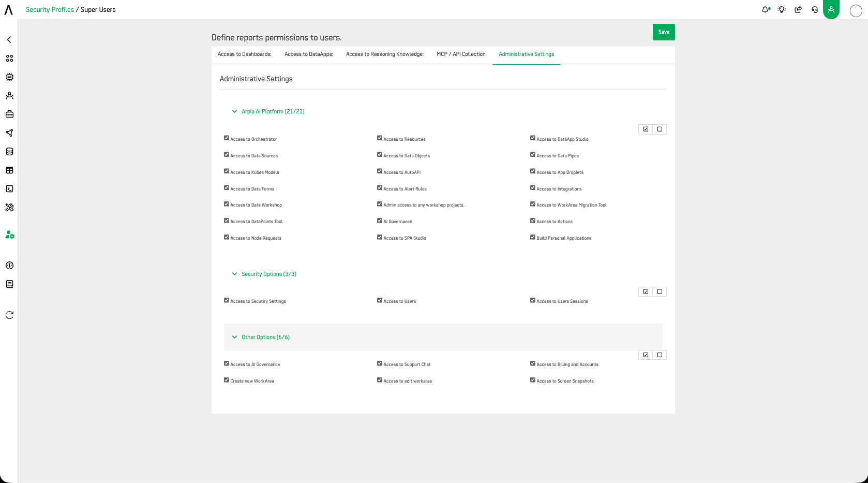Uncheck all Arpia AI Platform permissions icon
868x483 pixels.
point(660,129)
